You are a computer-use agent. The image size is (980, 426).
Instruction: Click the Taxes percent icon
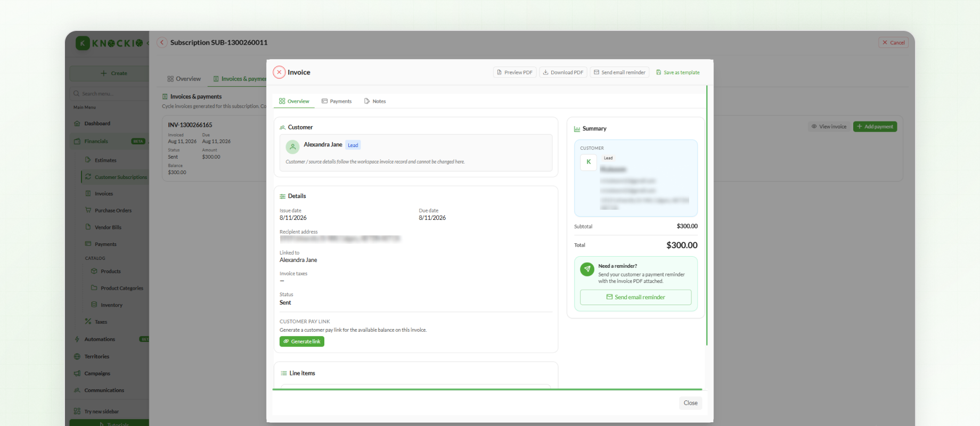(x=88, y=322)
